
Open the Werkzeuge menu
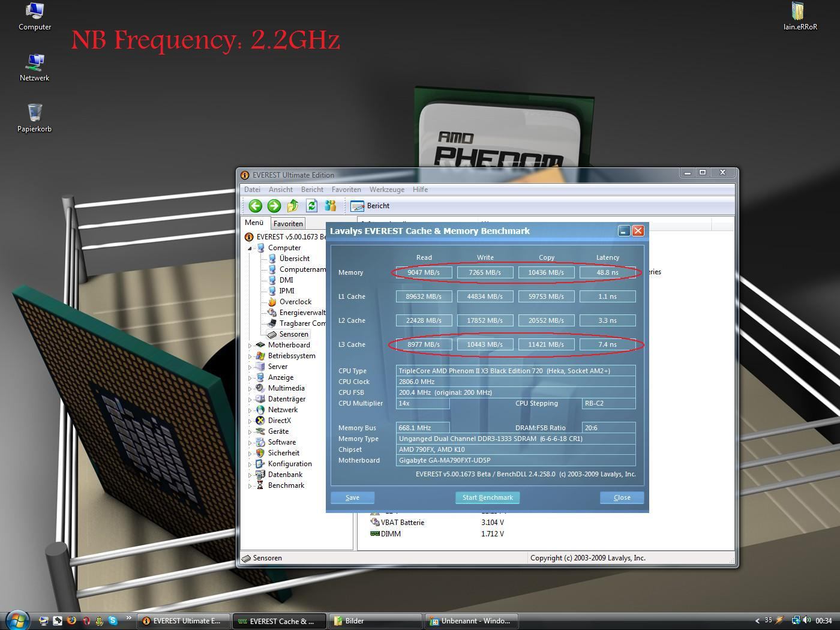pyautogui.click(x=387, y=190)
